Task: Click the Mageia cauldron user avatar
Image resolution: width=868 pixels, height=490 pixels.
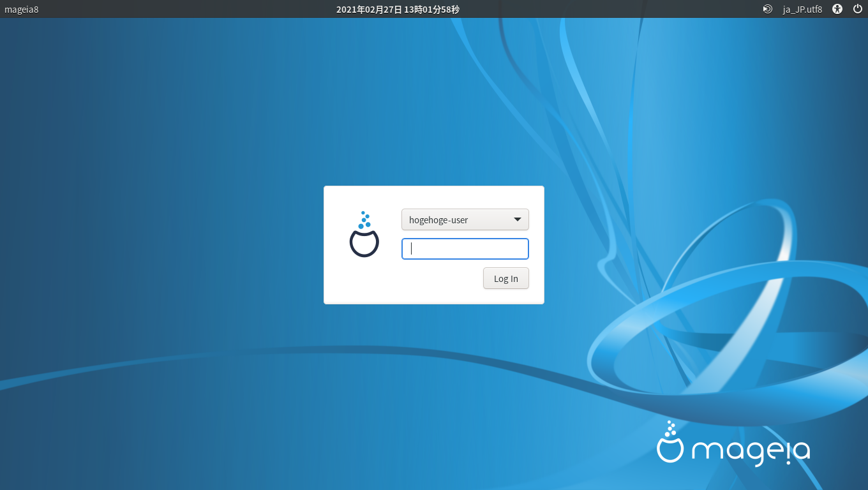Action: (x=364, y=234)
